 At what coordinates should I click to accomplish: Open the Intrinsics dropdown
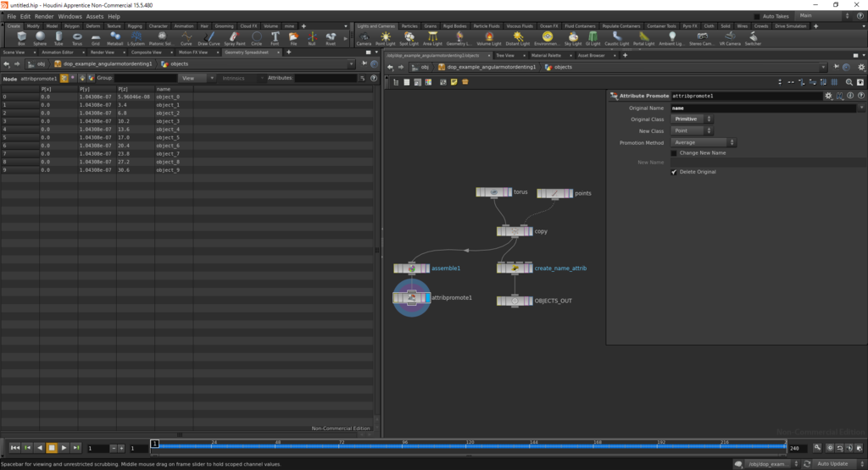click(242, 78)
